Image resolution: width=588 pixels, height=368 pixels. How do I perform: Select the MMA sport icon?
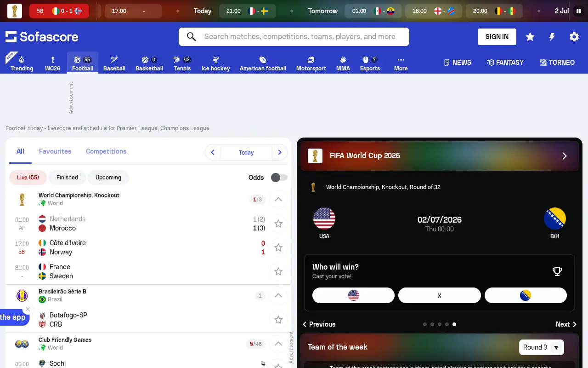tap(343, 63)
